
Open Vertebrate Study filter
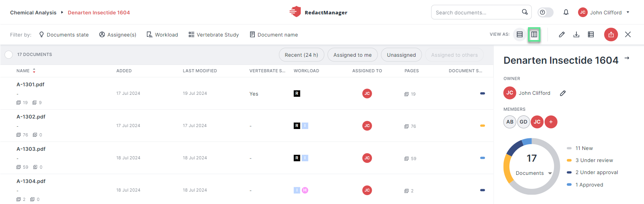[x=214, y=35]
